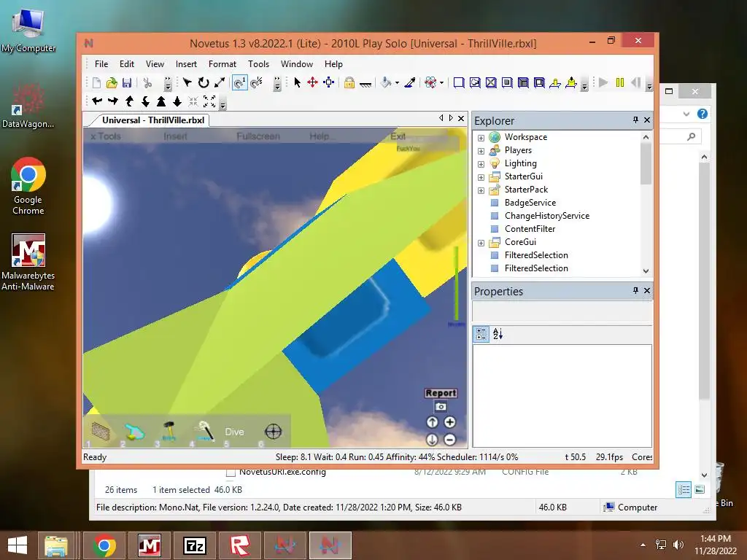Expand the StarterGui tree node
Screen dimensions: 747x560
481,177
